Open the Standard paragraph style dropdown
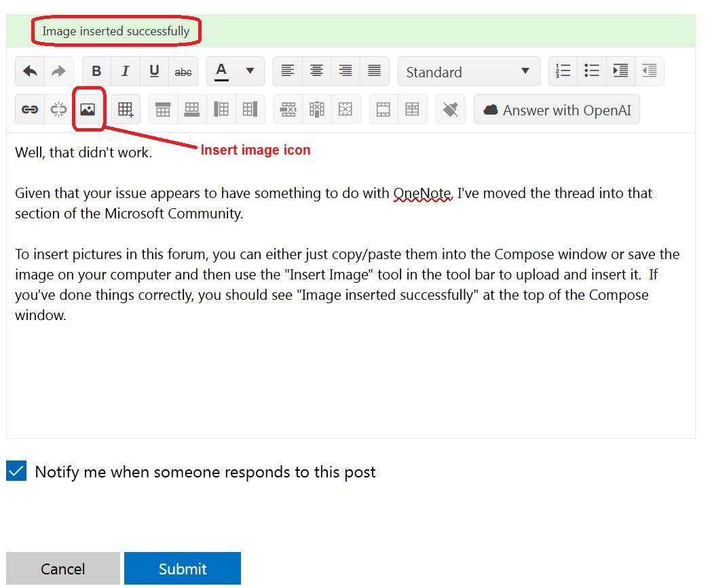This screenshot has width=714, height=588. pyautogui.click(x=468, y=71)
